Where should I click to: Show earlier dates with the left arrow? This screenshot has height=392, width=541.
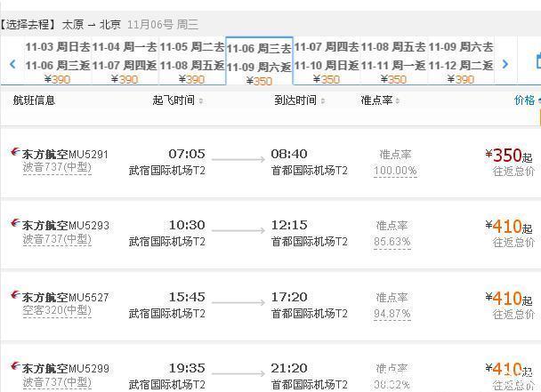(x=12, y=64)
